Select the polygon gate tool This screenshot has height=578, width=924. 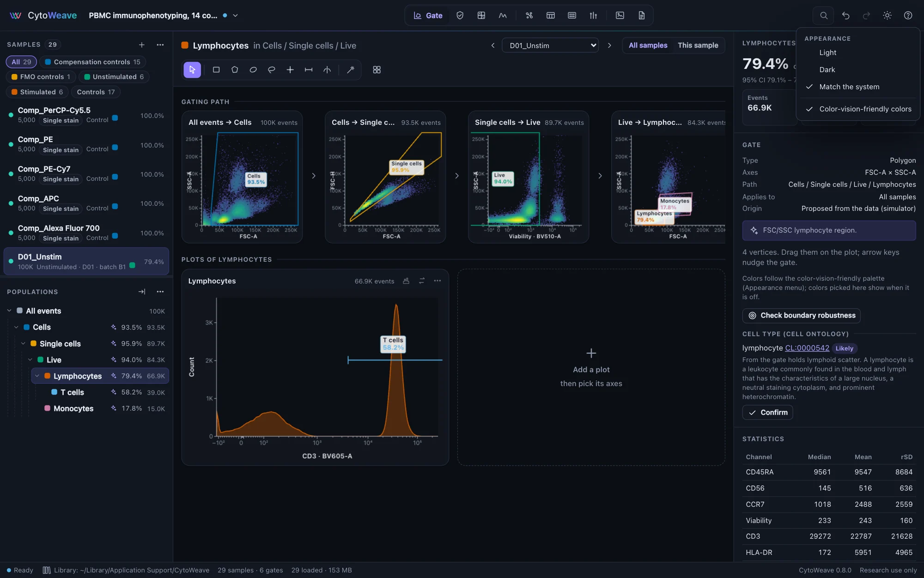235,70
